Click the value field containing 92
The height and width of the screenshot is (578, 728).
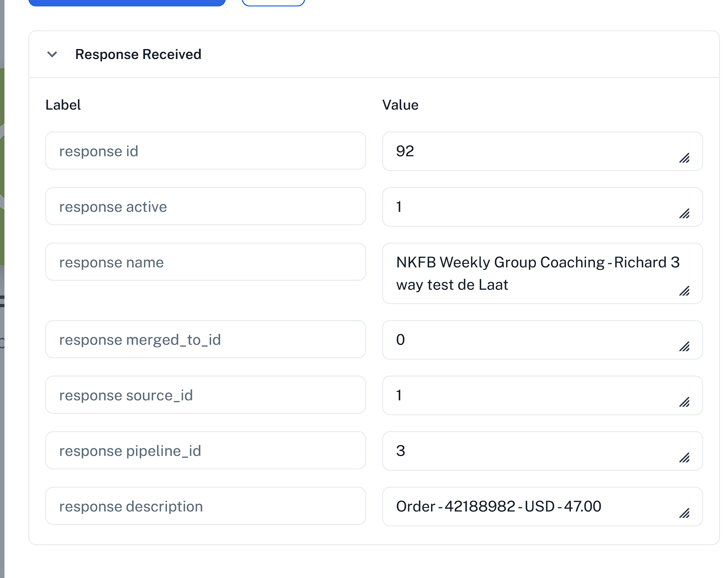[x=542, y=151]
